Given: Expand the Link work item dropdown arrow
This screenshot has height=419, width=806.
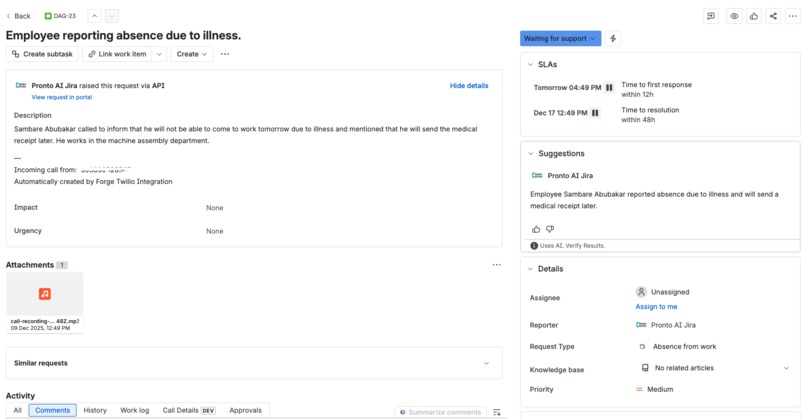Looking at the screenshot, I should tap(159, 54).
